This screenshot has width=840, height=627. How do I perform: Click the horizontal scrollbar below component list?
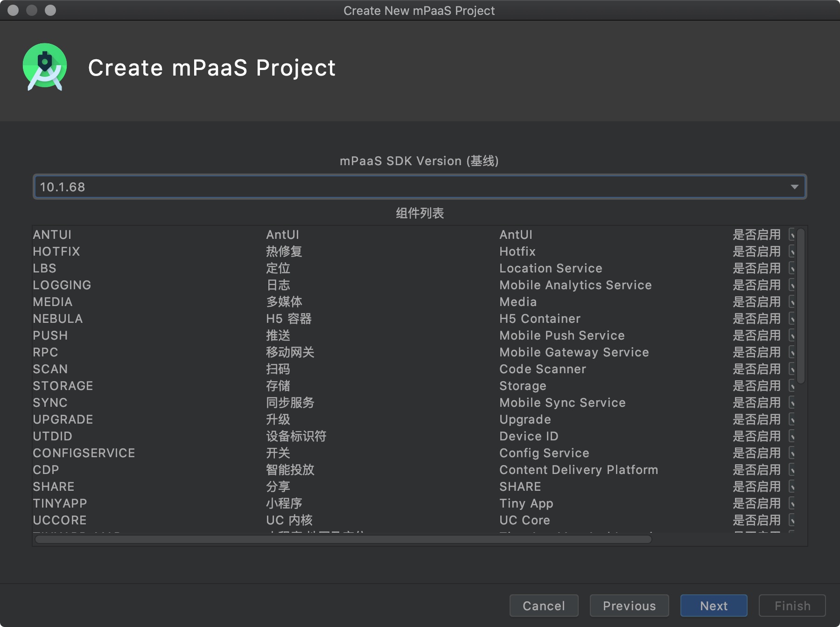coord(343,539)
